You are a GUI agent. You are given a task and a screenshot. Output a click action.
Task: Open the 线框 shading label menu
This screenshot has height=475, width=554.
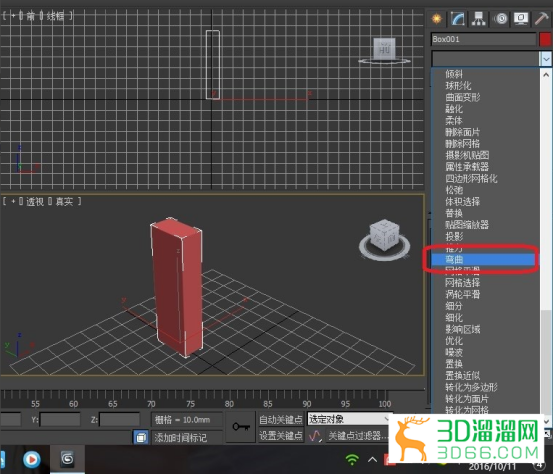[55, 16]
